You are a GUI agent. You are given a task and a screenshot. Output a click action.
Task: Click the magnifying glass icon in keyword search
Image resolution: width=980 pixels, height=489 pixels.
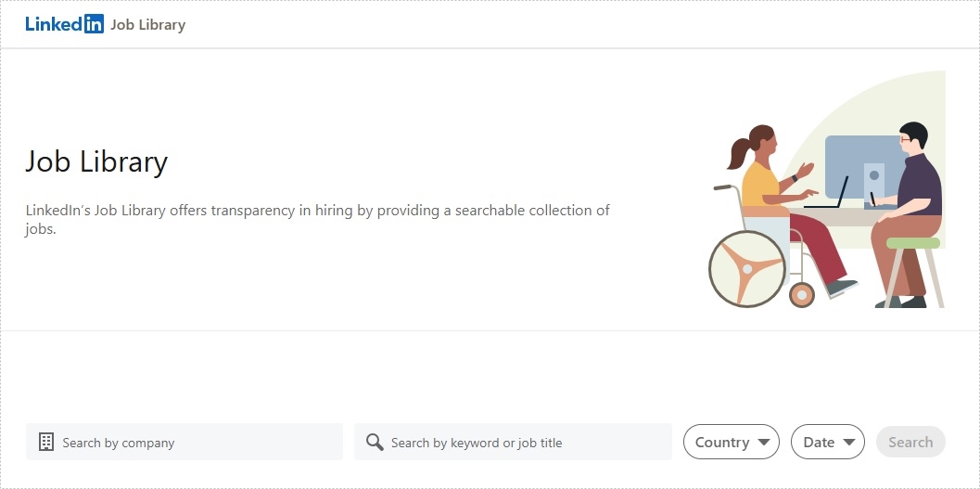tap(375, 442)
